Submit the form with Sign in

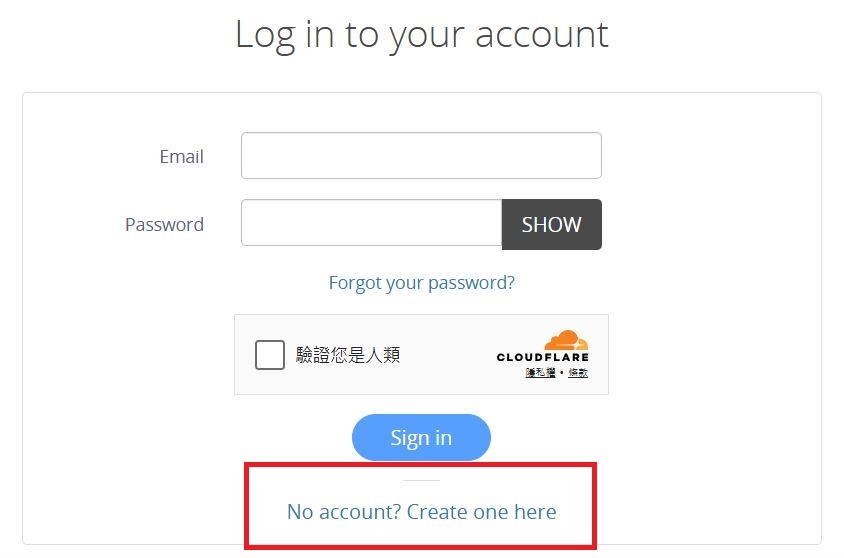(421, 437)
